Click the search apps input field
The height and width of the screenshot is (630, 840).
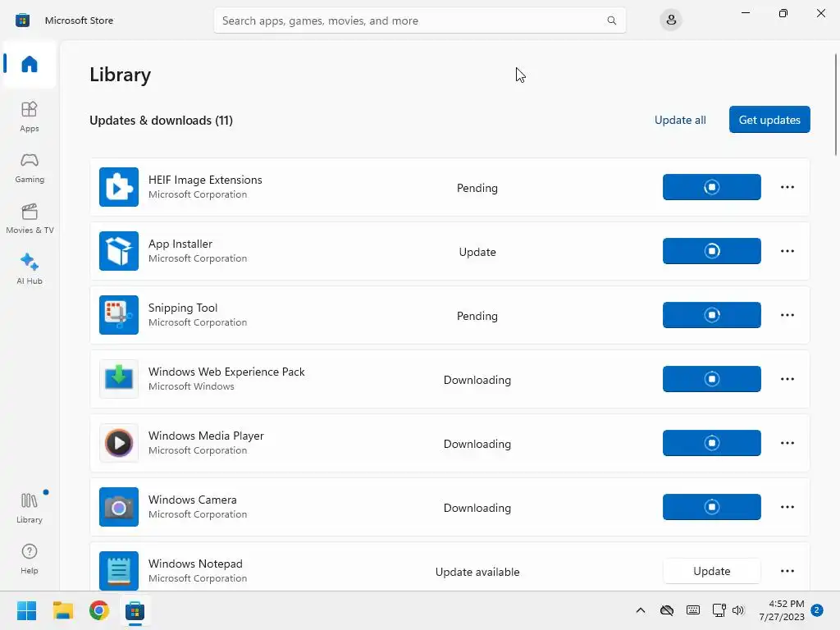(419, 21)
